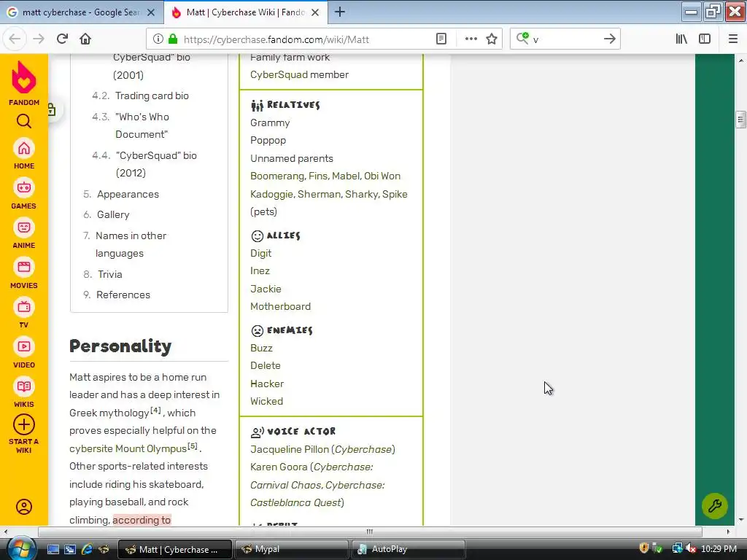
Task: Go to Fandom Home icon
Action: pyautogui.click(x=24, y=149)
